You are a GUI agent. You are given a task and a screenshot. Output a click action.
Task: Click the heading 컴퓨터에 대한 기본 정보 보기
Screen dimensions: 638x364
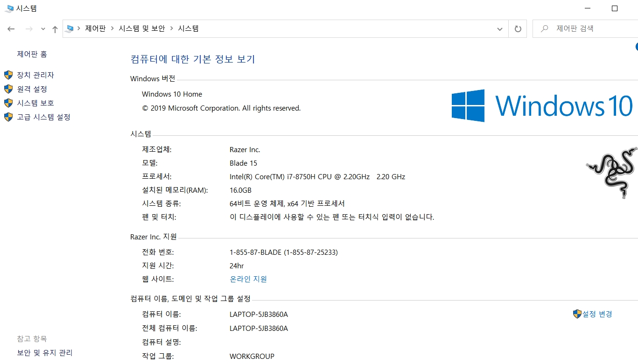pyautogui.click(x=193, y=59)
